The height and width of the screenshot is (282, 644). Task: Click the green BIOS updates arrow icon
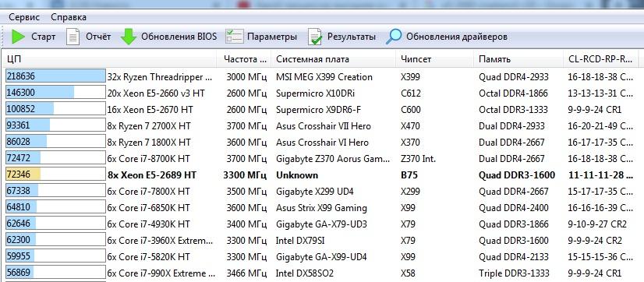pyautogui.click(x=129, y=37)
